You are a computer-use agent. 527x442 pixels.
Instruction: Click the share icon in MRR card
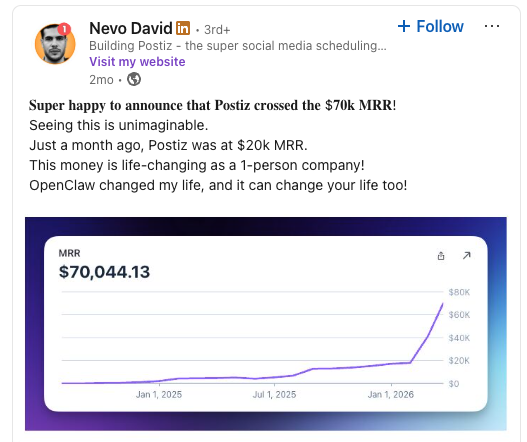(x=441, y=256)
